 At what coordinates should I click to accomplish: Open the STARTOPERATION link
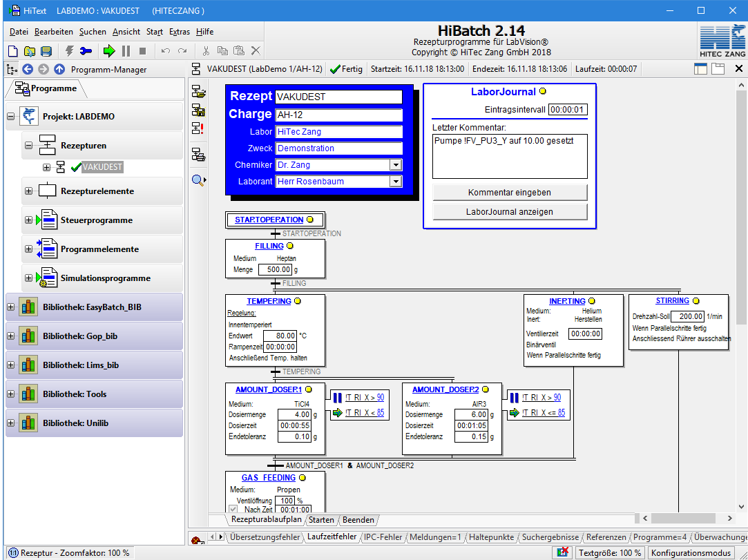point(269,220)
